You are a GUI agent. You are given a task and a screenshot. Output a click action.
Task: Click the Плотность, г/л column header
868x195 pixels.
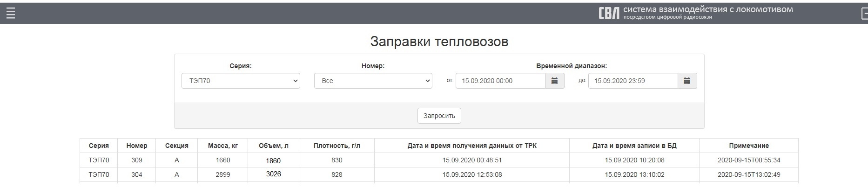pyautogui.click(x=336, y=146)
